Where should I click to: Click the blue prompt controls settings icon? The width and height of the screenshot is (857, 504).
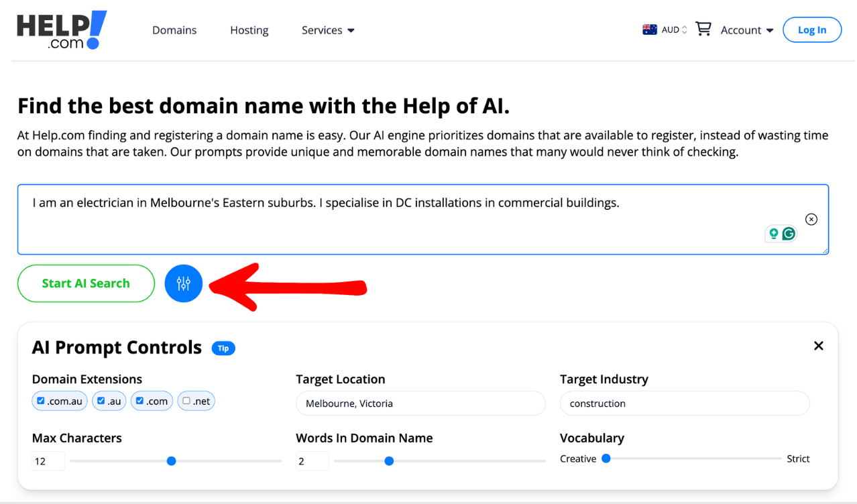tap(183, 283)
